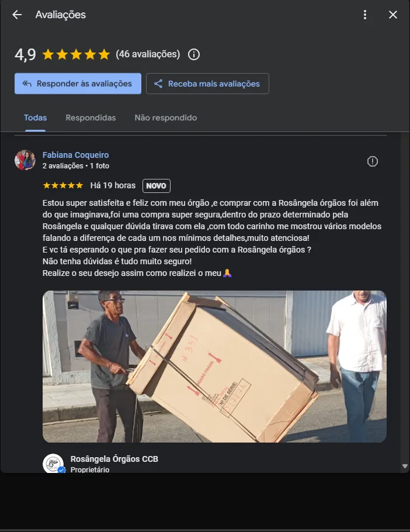Go back with the arrow icon
410x532 pixels.
tap(17, 15)
